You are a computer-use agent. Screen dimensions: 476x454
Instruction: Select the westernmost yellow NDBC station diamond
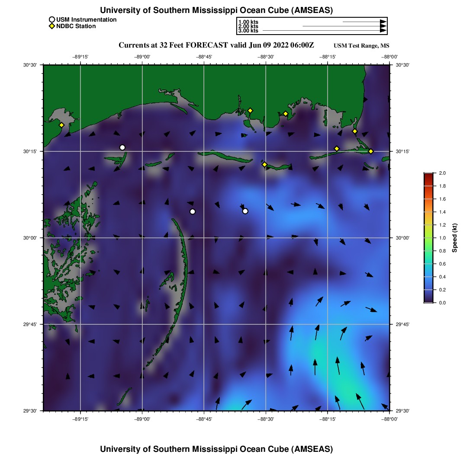coord(61,125)
